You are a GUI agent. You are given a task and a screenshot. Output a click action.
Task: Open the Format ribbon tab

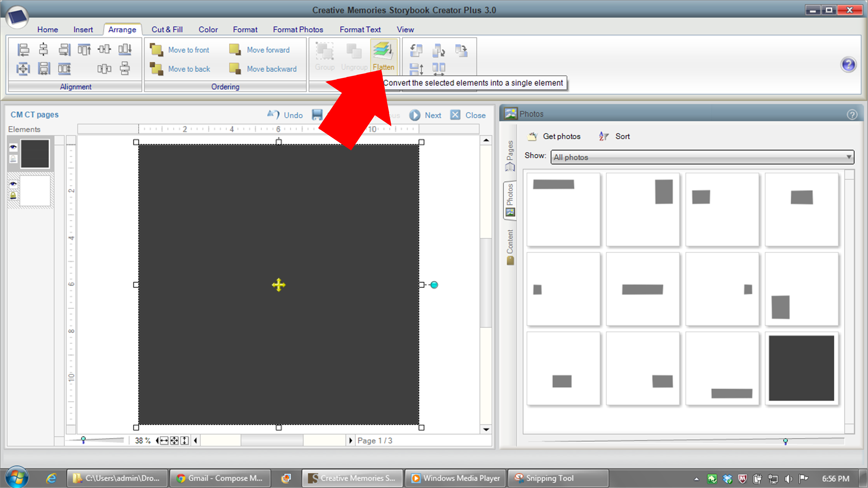(245, 30)
